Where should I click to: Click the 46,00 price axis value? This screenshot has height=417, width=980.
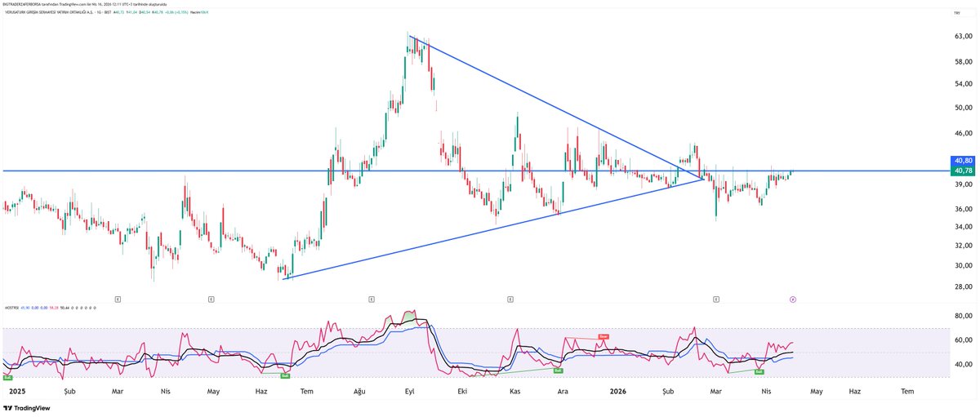[x=963, y=133]
